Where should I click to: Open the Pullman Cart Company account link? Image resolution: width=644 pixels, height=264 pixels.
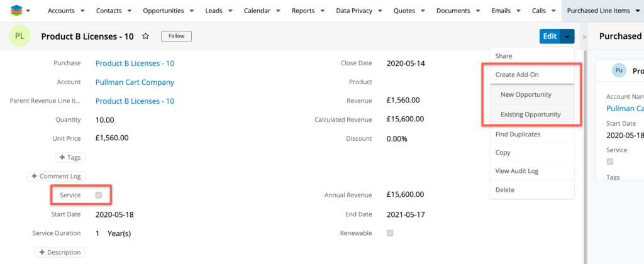pos(135,82)
